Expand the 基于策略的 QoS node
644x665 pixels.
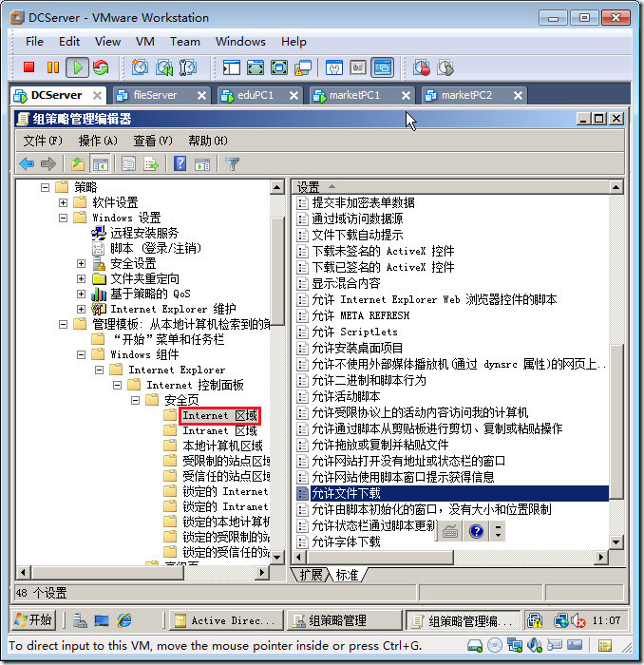point(82,294)
